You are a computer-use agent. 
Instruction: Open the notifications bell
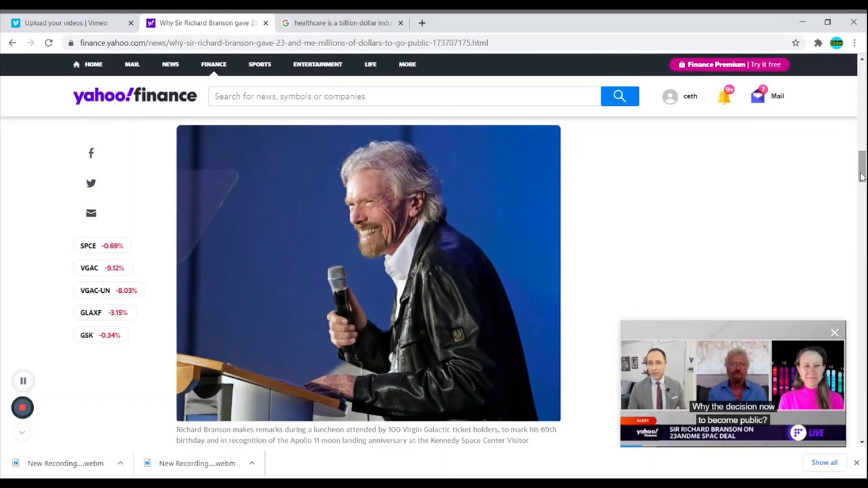click(724, 96)
